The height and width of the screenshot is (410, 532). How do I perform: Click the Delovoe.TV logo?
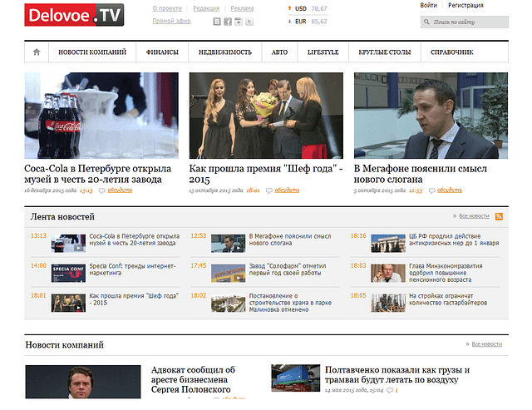[x=74, y=15]
